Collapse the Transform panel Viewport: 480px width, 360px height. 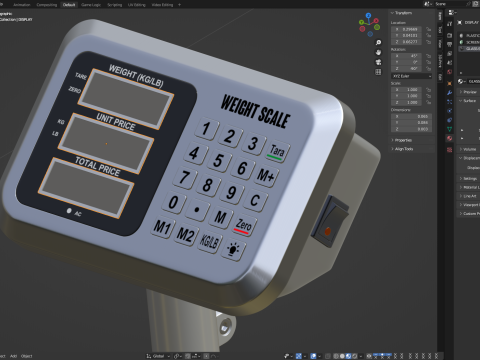coord(402,13)
